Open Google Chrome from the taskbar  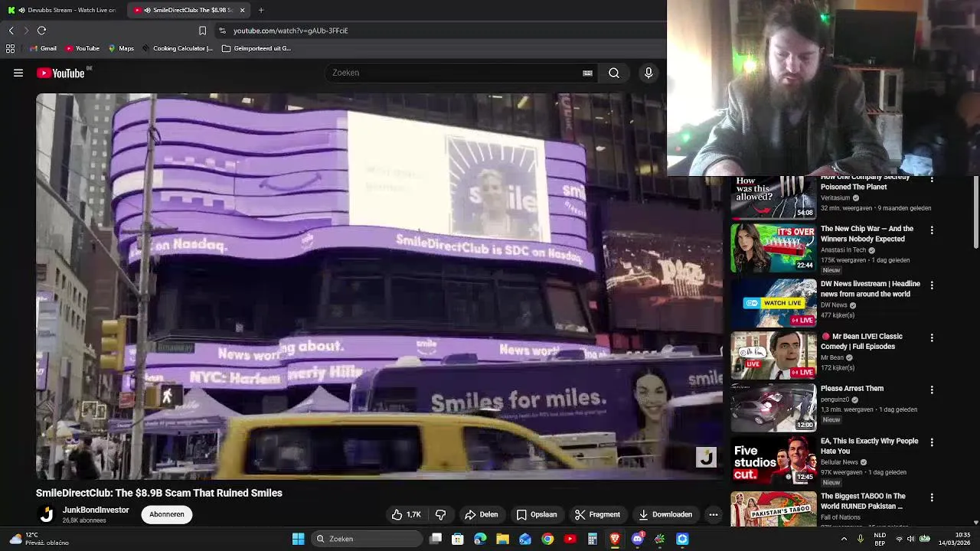pos(547,539)
